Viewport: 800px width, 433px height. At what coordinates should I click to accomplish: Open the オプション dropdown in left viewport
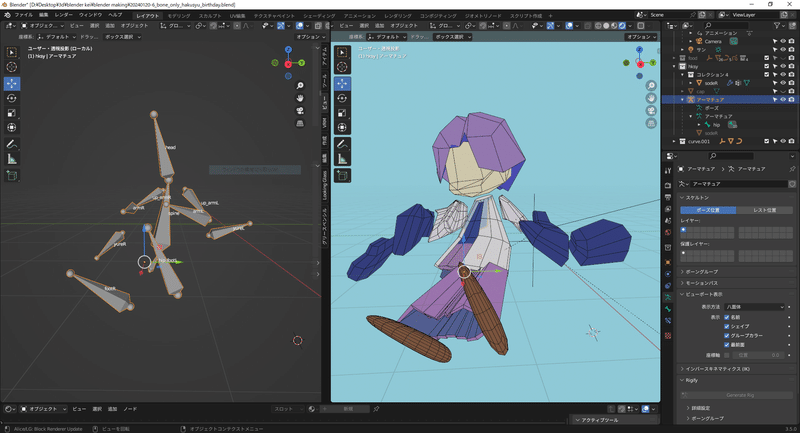point(311,37)
